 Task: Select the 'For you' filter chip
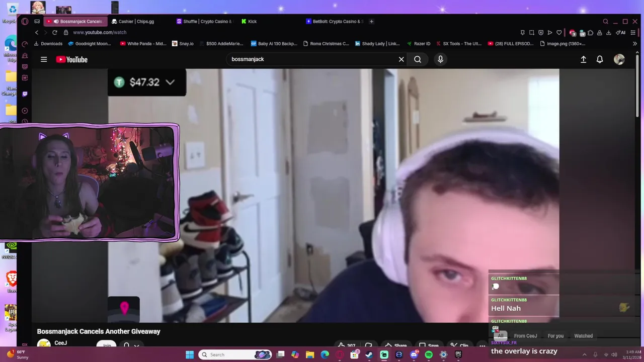coord(555,336)
